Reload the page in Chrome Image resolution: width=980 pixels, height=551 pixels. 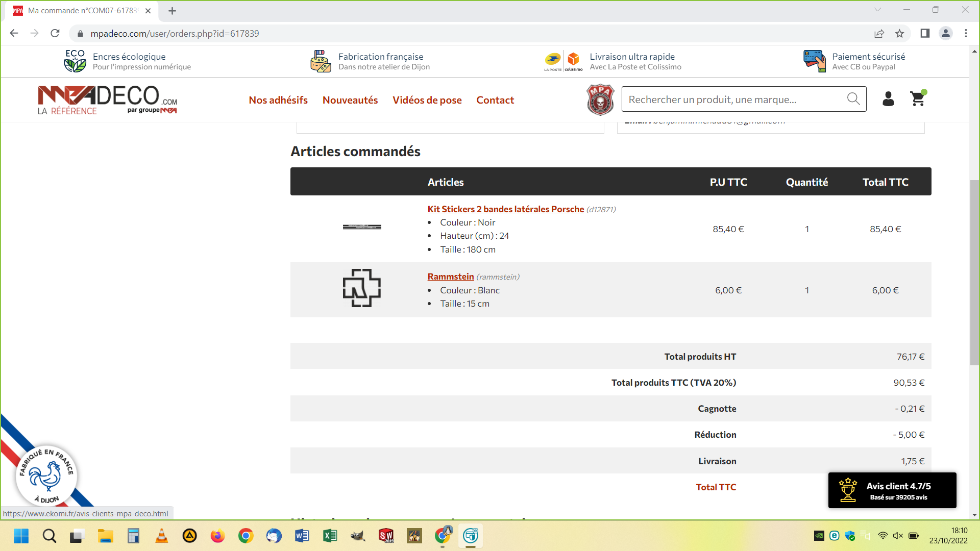click(x=55, y=33)
